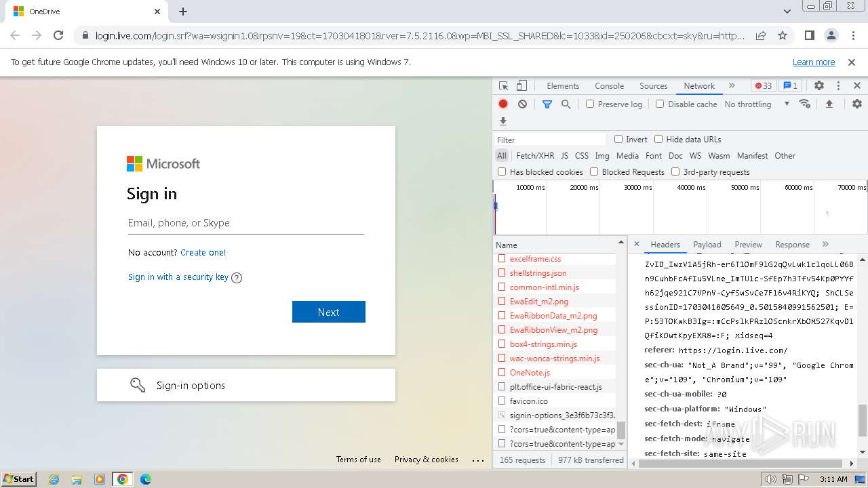Open the No throttling dropdown
Image resolution: width=868 pixels, height=488 pixels.
point(757,104)
